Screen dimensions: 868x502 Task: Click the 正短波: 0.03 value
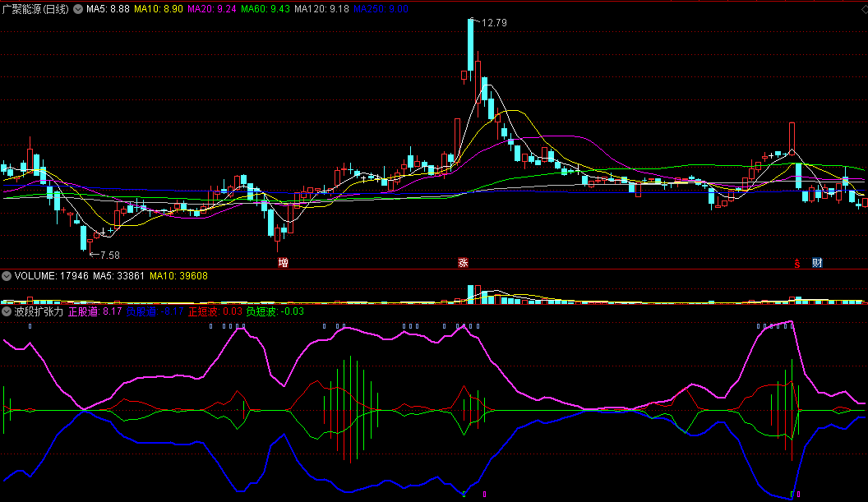pyautogui.click(x=215, y=311)
